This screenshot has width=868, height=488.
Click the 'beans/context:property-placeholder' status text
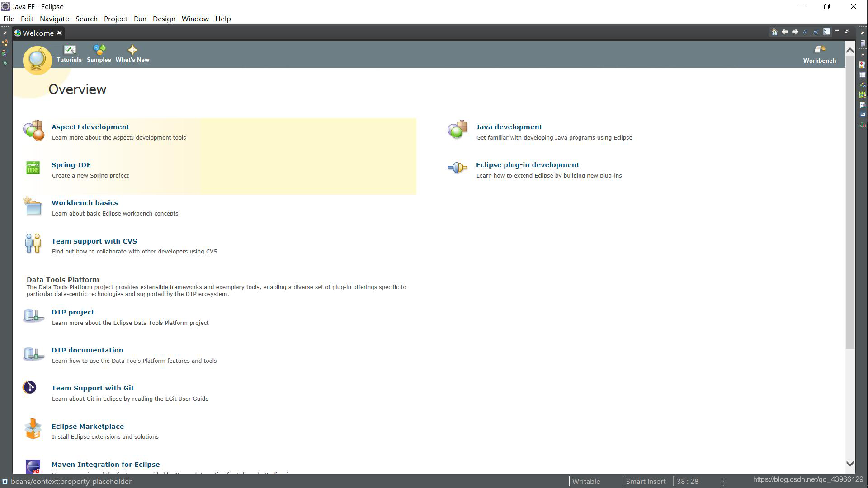point(71,482)
